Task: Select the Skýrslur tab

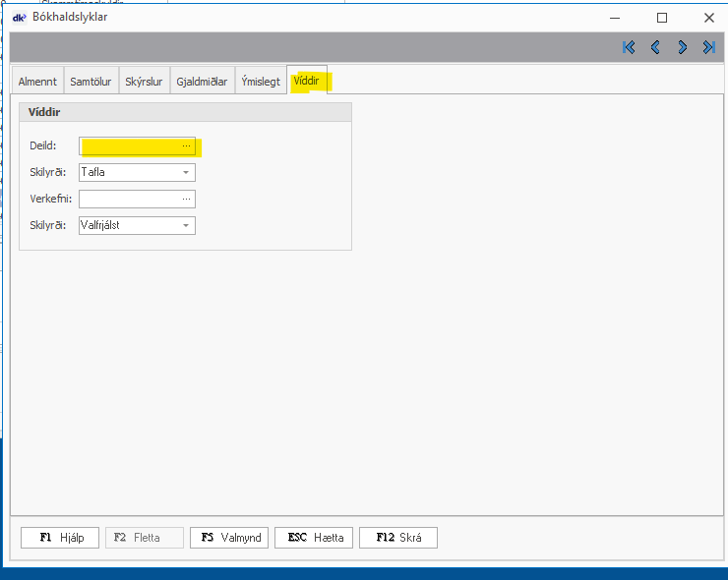Action: (x=144, y=82)
